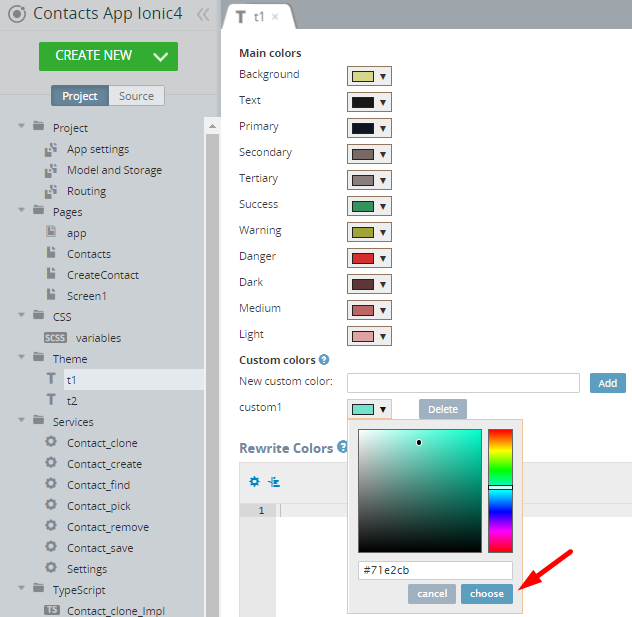Close the t1 tab
The image size is (632, 617).
point(275,17)
